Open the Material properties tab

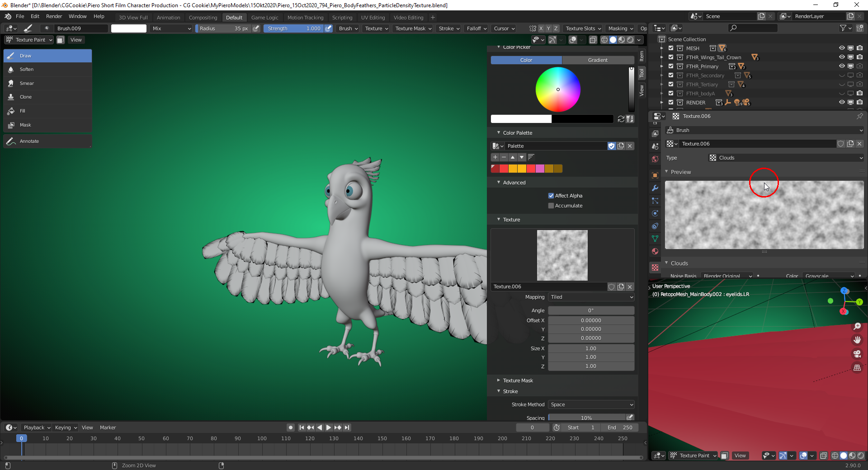(x=655, y=251)
